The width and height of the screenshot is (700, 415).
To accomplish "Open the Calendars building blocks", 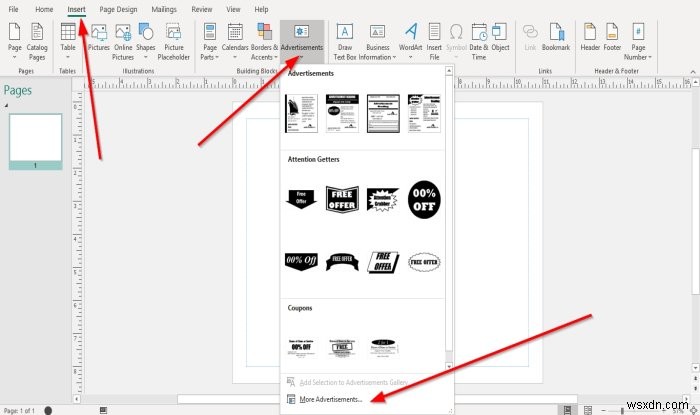I will (235, 41).
